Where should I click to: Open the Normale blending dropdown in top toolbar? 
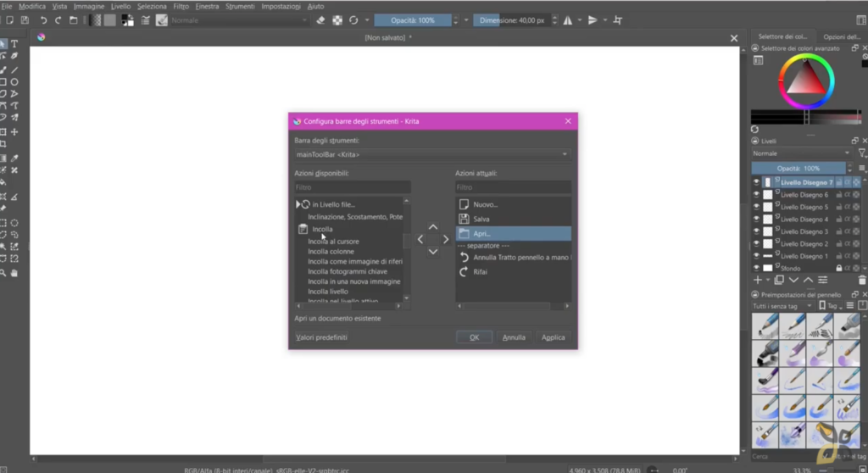tap(239, 20)
